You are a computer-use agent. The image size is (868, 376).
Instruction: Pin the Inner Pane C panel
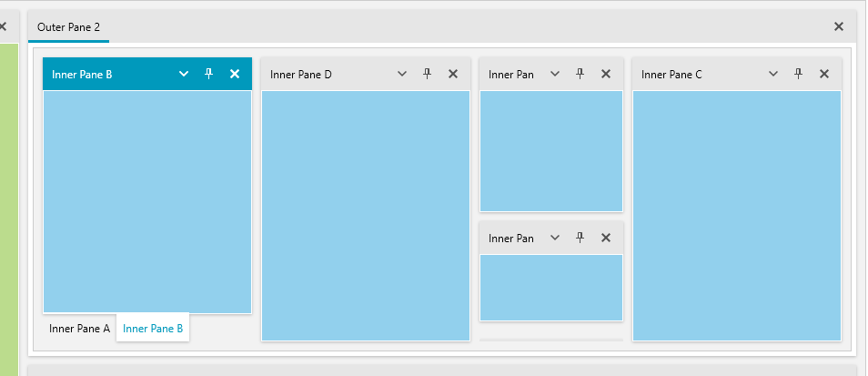(799, 74)
